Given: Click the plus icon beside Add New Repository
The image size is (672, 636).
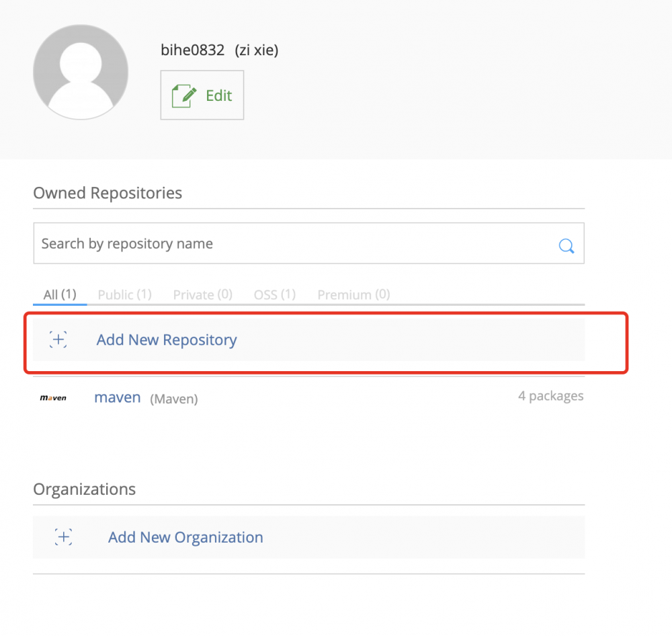Looking at the screenshot, I should point(58,340).
